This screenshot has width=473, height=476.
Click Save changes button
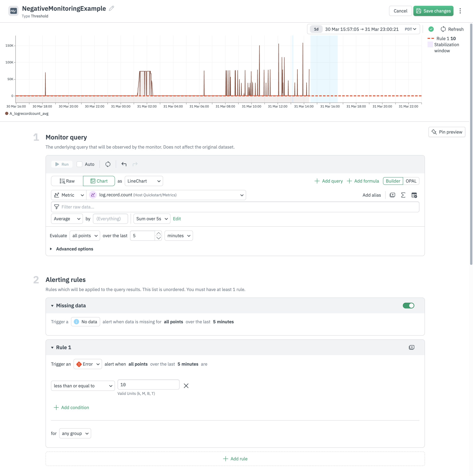click(x=433, y=11)
